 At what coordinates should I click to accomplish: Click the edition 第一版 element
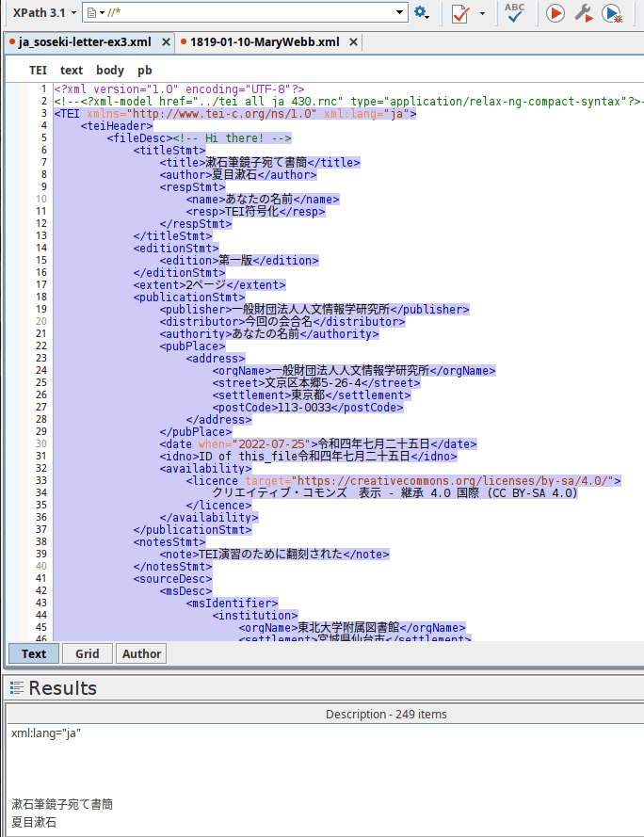coord(239,261)
